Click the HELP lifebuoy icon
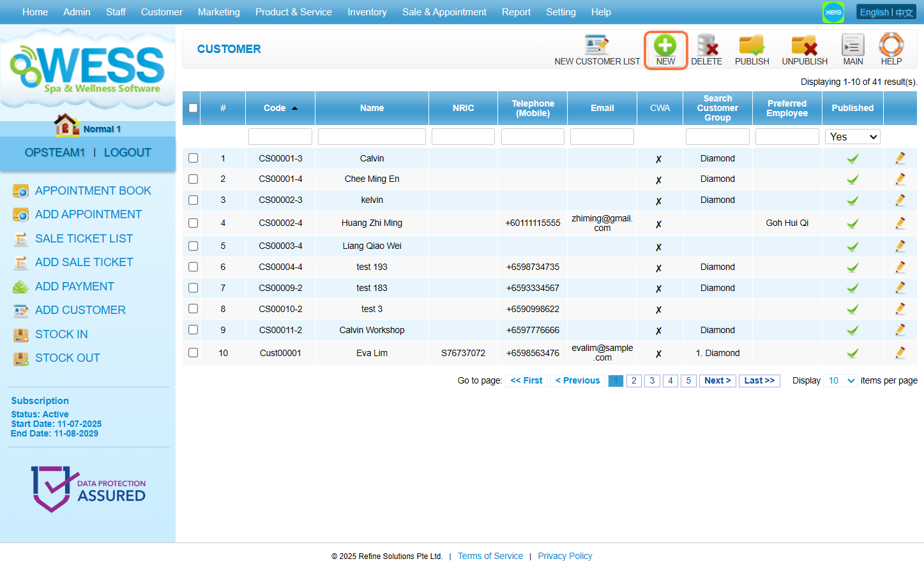Viewport: 924px width, 582px height. coord(891,46)
